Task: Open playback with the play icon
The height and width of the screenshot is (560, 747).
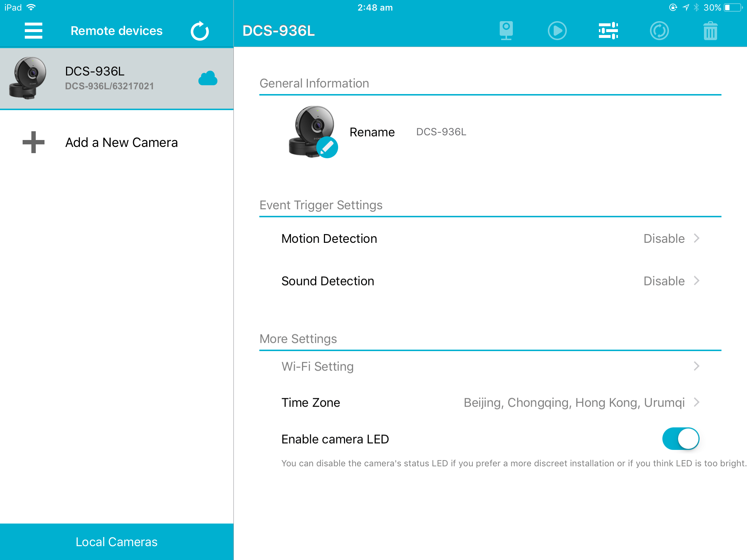Action: point(557,31)
